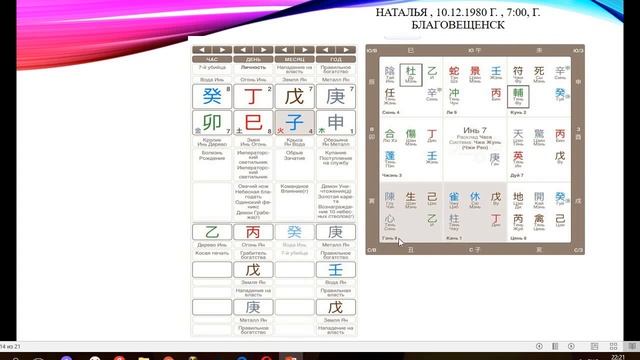The width and height of the screenshot is (640, 360).
Task: Click the 生 character in Гэнь 8 palace
Action: (411, 197)
